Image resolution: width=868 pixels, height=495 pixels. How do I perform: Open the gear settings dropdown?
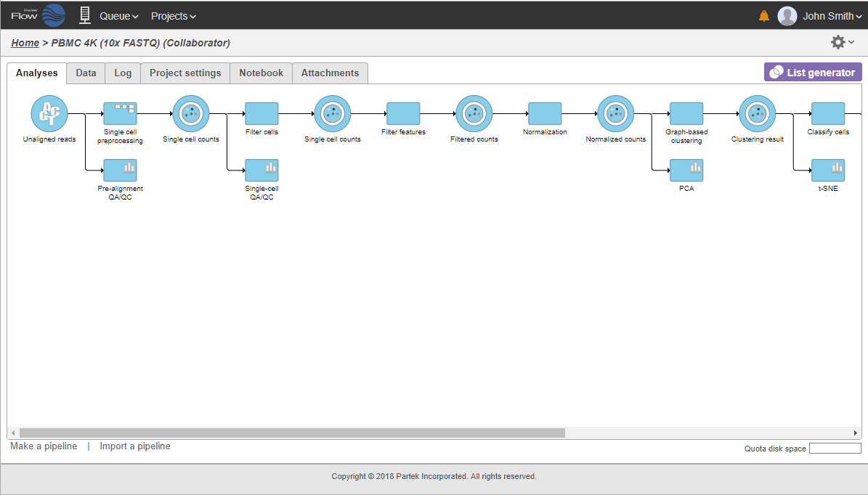842,42
